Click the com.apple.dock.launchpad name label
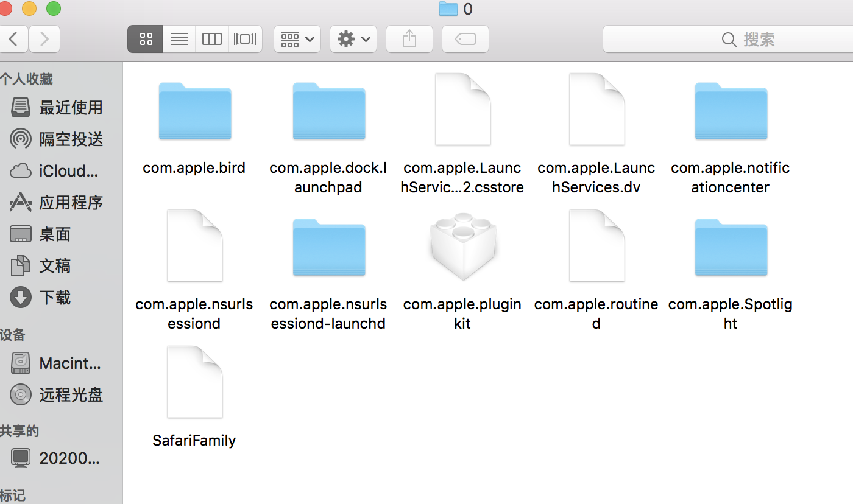Screen dimensions: 853x504 click(328, 177)
